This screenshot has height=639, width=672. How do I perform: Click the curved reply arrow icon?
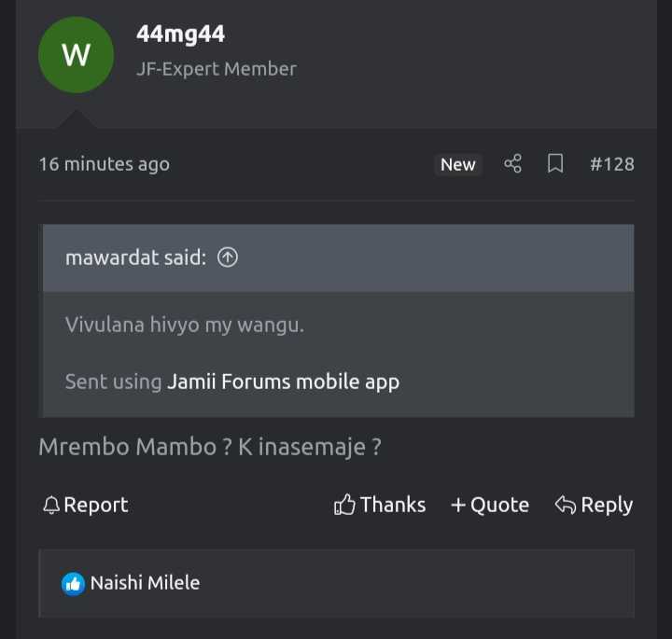click(566, 505)
